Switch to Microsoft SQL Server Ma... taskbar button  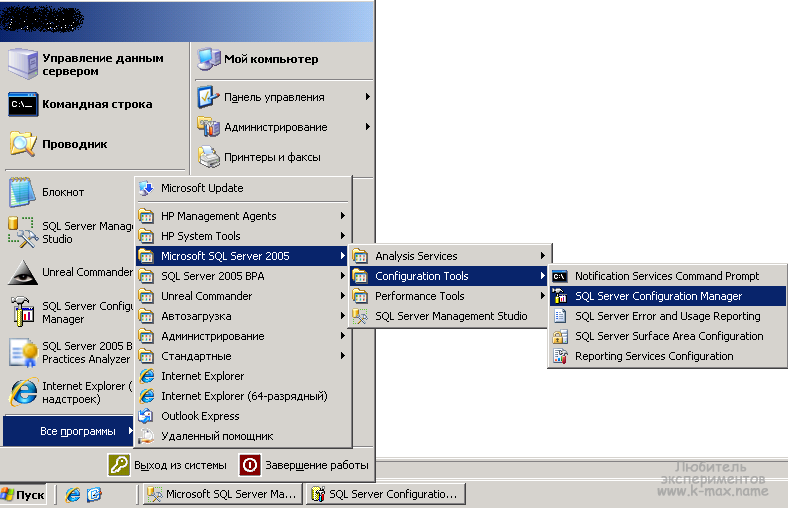coord(223,494)
